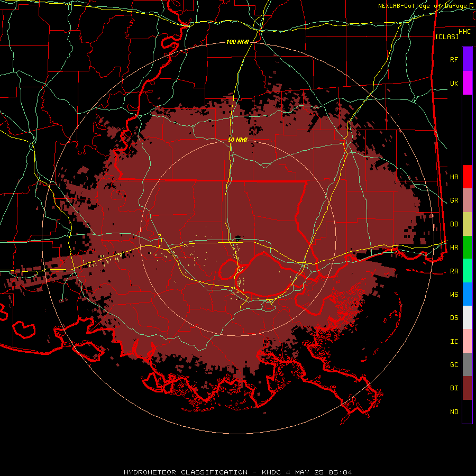Pick the HR green legend swatch
Viewport: 476px width, 476px height.
pyautogui.click(x=467, y=248)
